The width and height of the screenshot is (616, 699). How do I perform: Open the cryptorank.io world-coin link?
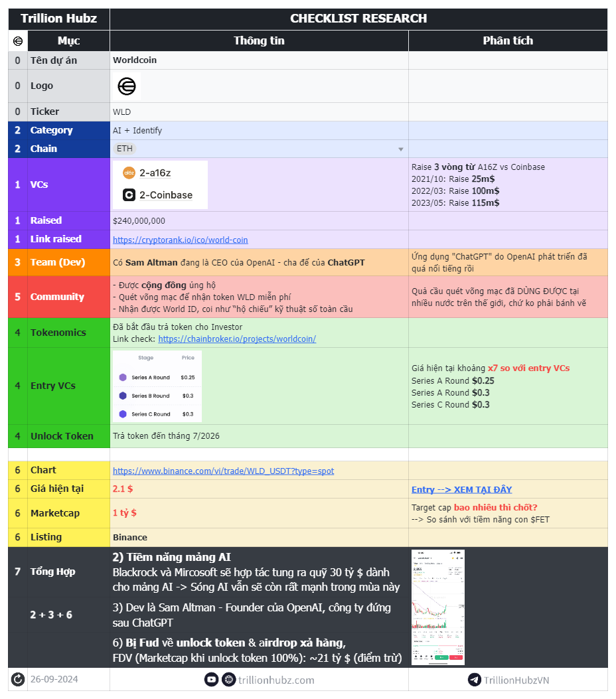(180, 240)
